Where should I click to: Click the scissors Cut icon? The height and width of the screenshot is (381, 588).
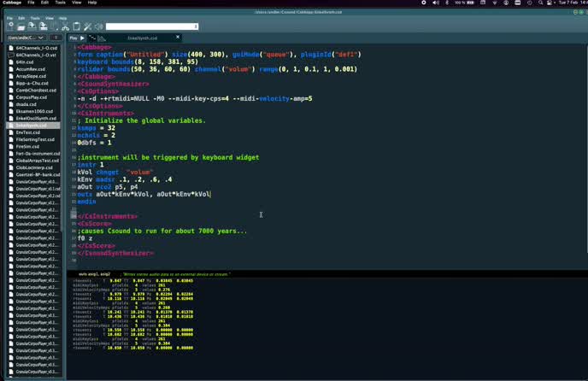tap(65, 26)
